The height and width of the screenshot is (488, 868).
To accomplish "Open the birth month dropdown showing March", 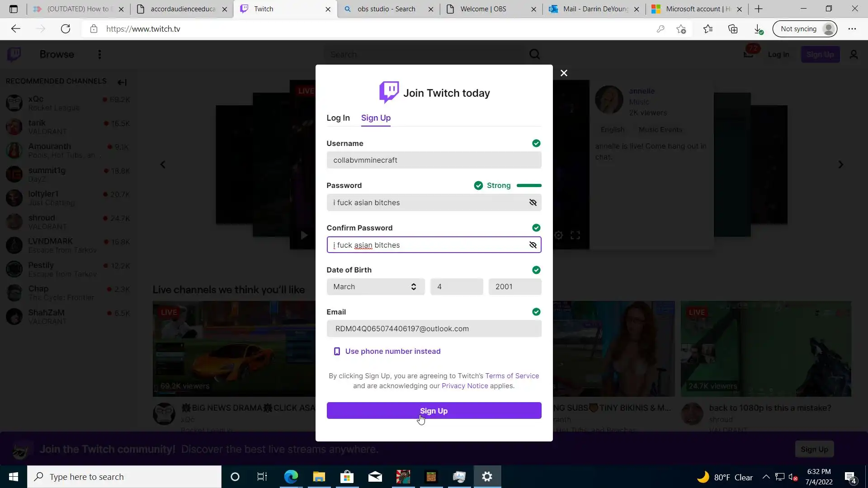I will click(375, 286).
